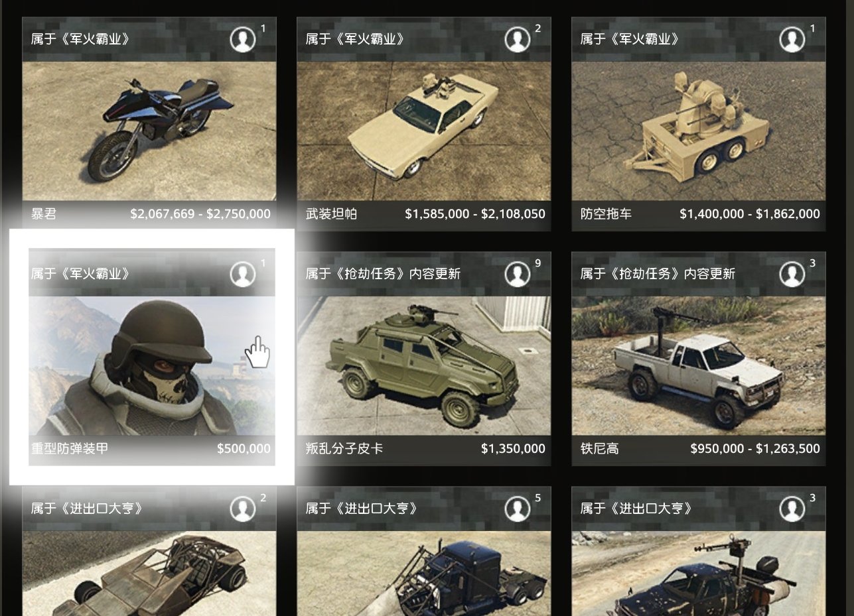The image size is (854, 616).
Task: Open the 叛乱分子皮卡 vehicle image
Action: pos(424,366)
